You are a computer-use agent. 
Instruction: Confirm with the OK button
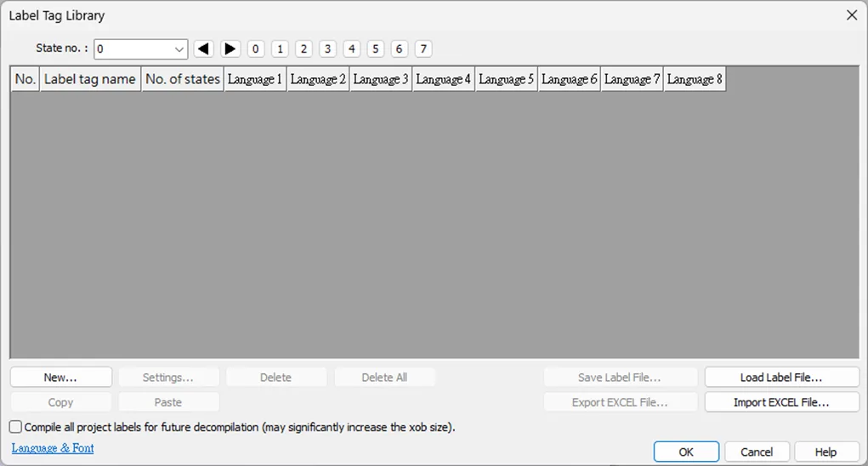tap(686, 452)
